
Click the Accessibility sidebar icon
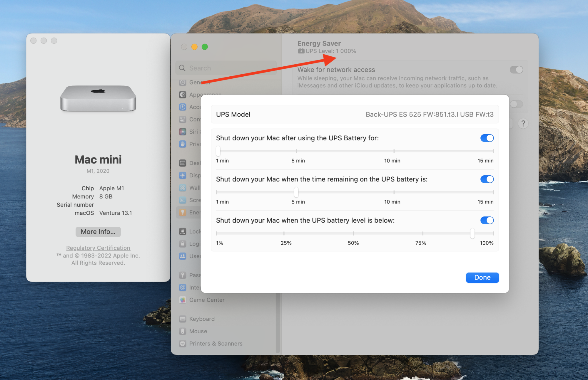coord(183,107)
